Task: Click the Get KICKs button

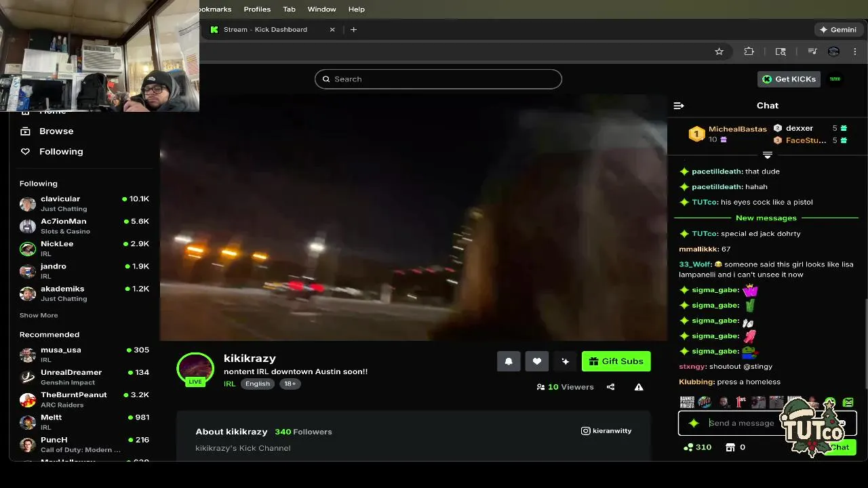Action: pos(789,79)
